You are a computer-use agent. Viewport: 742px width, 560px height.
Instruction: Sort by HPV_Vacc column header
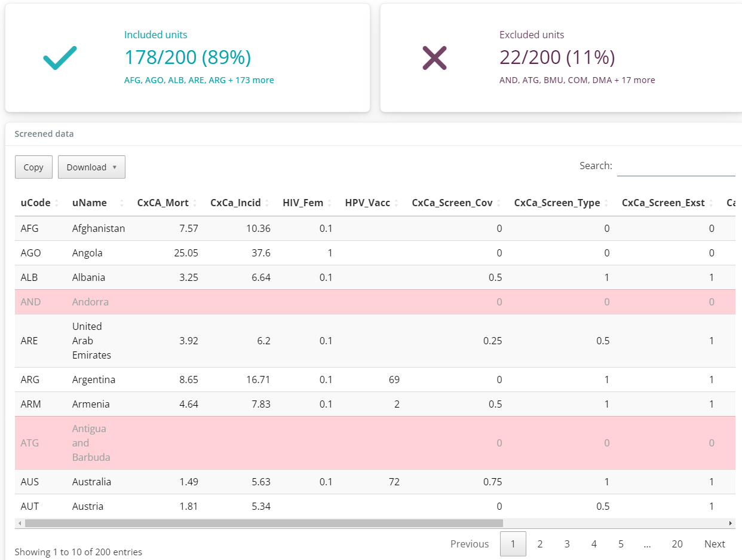[367, 203]
